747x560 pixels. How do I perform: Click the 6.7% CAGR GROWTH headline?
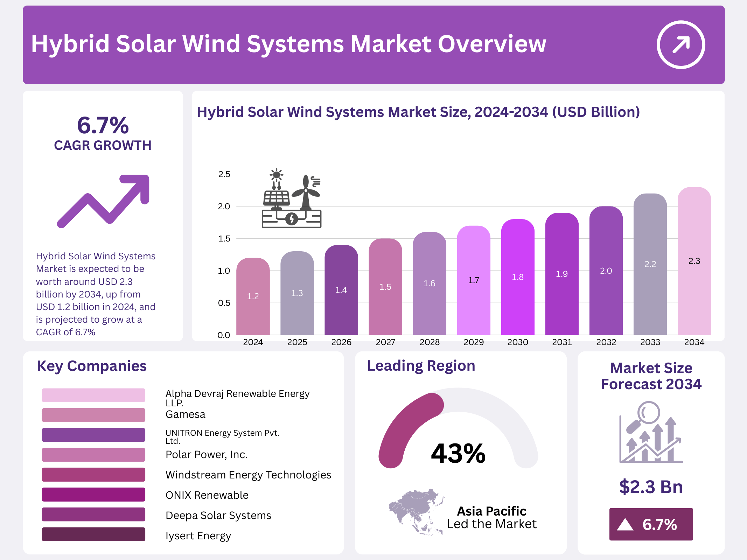[x=103, y=134]
